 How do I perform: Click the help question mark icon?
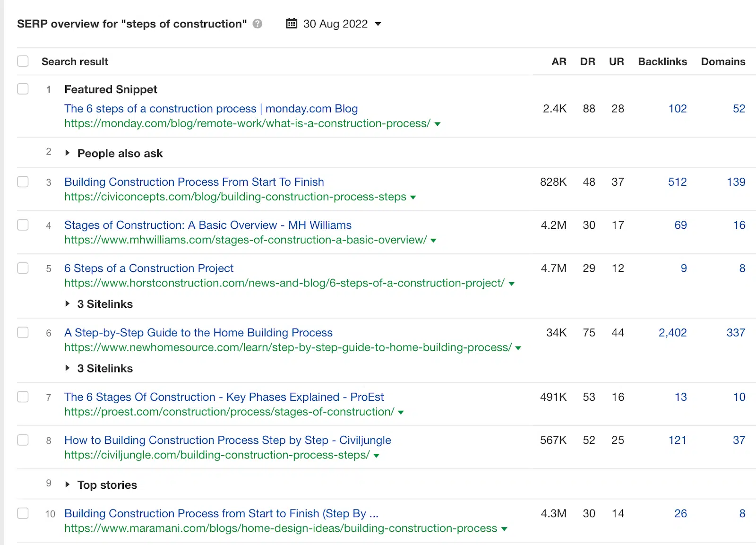pos(258,24)
